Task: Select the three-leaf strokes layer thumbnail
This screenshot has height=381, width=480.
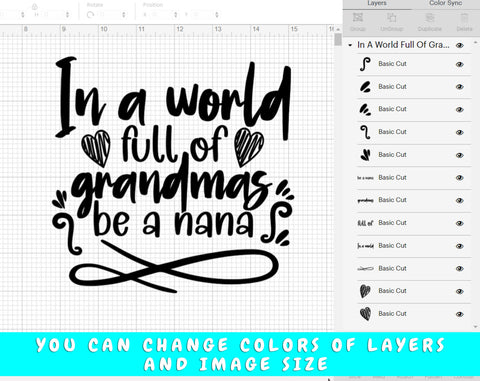Action: pyautogui.click(x=365, y=109)
